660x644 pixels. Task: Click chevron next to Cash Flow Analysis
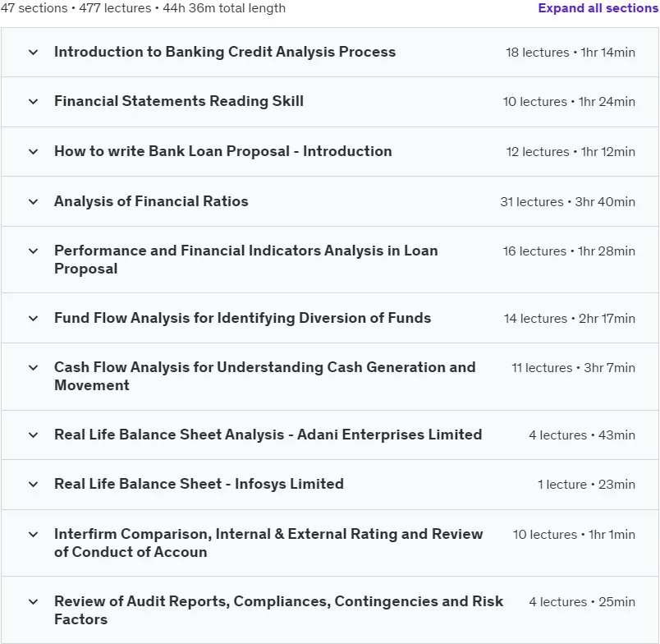(34, 368)
